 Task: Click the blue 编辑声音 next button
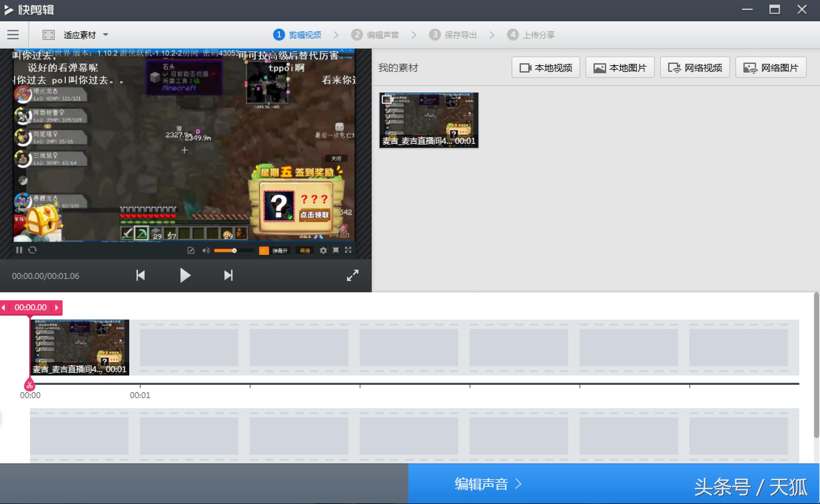point(488,484)
